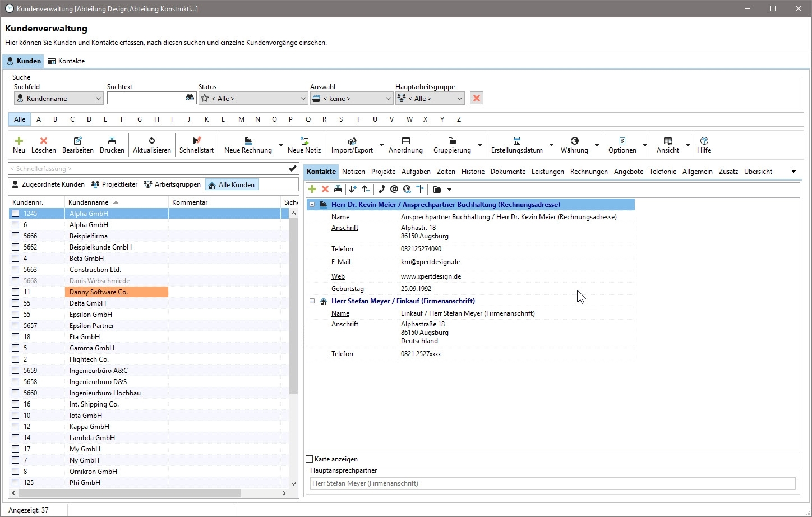Open Schnellstart from the toolbar
The image size is (812, 517).
[196, 141]
